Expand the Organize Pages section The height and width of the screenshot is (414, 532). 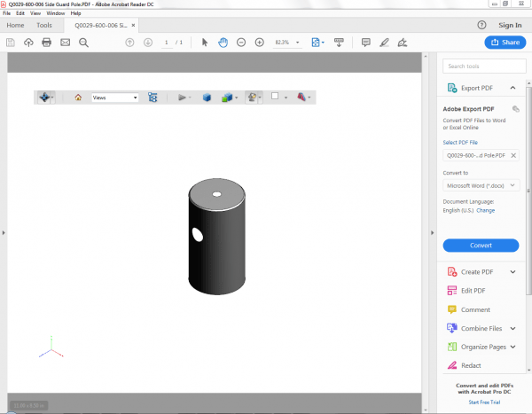pos(512,347)
